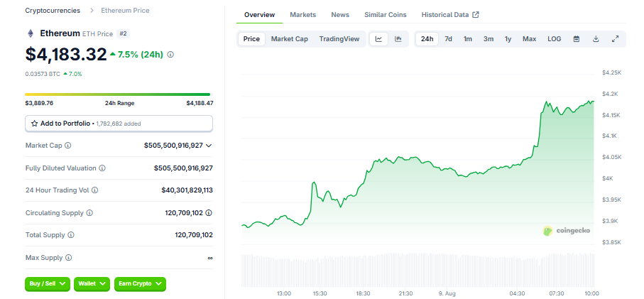Show Max Supply info icon
This screenshot has height=299, width=644.
point(69,258)
